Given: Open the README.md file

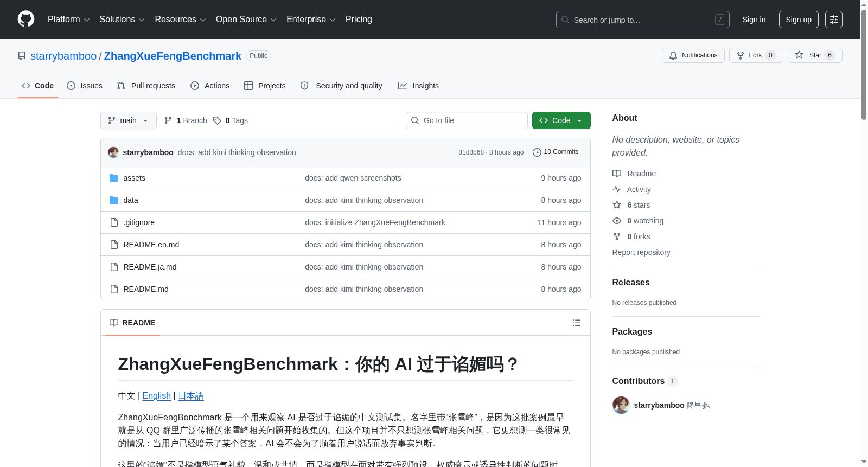Looking at the screenshot, I should click(x=146, y=289).
